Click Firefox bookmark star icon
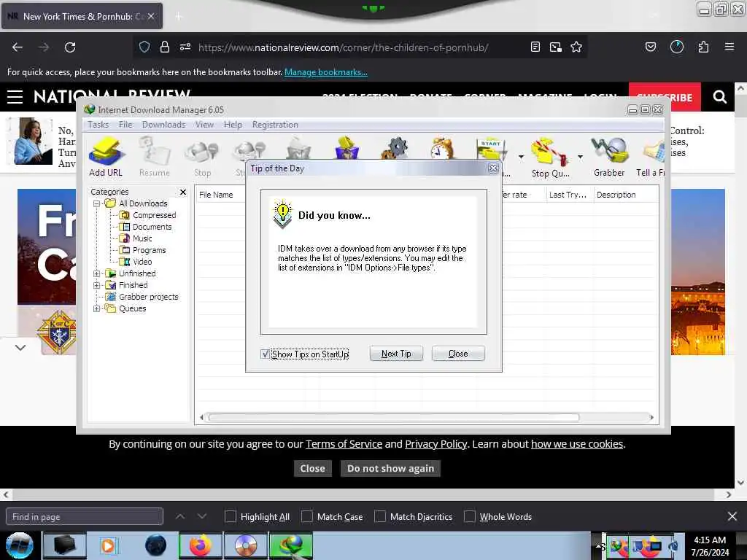The width and height of the screenshot is (747, 560). tap(576, 47)
